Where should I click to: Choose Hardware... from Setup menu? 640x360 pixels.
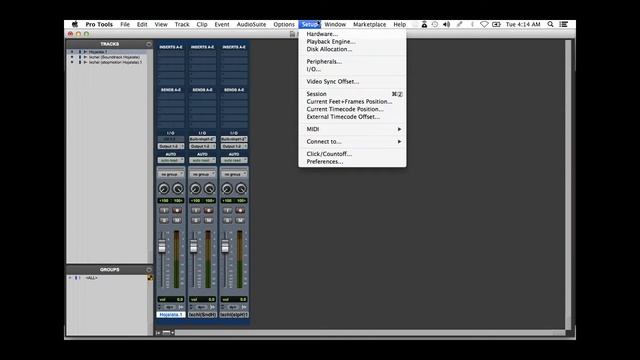coord(352,34)
